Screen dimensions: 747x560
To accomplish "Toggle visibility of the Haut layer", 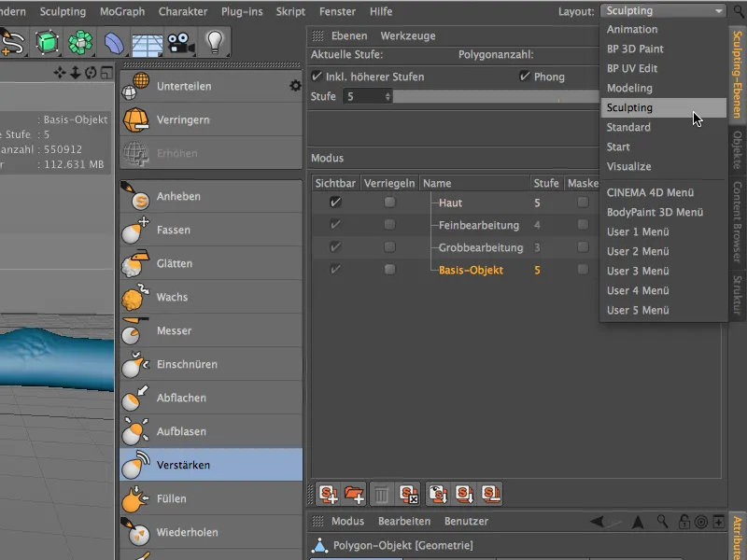I will [335, 203].
